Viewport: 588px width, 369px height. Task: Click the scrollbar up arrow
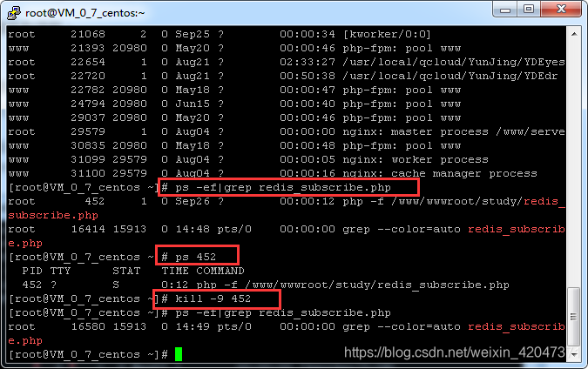click(574, 34)
